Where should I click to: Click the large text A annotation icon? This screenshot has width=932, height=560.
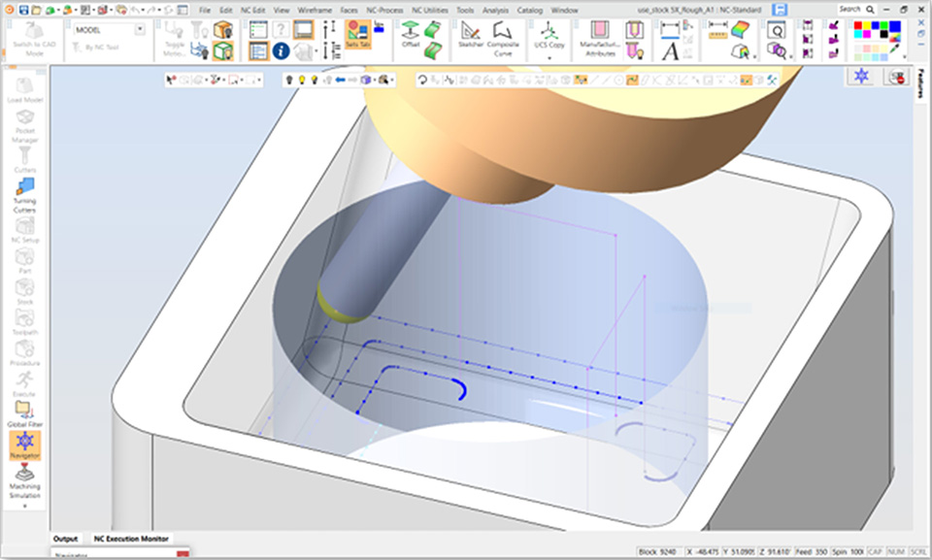click(x=670, y=51)
